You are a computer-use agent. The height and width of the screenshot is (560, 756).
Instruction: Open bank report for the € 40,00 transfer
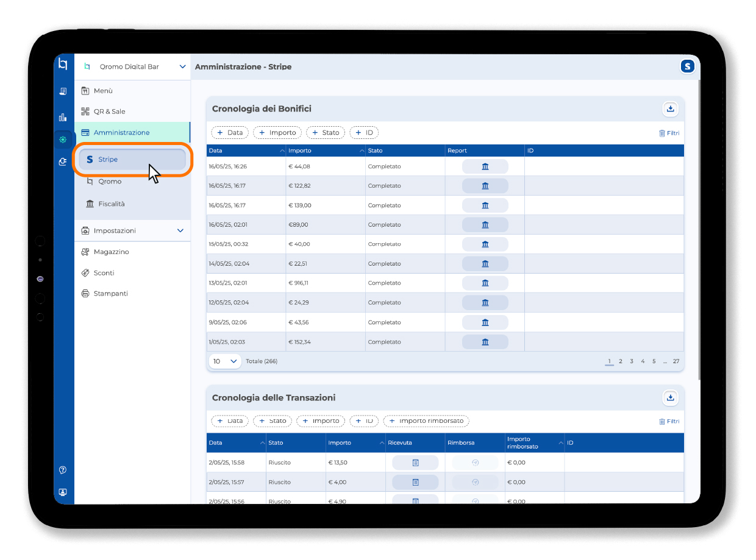click(x=485, y=244)
